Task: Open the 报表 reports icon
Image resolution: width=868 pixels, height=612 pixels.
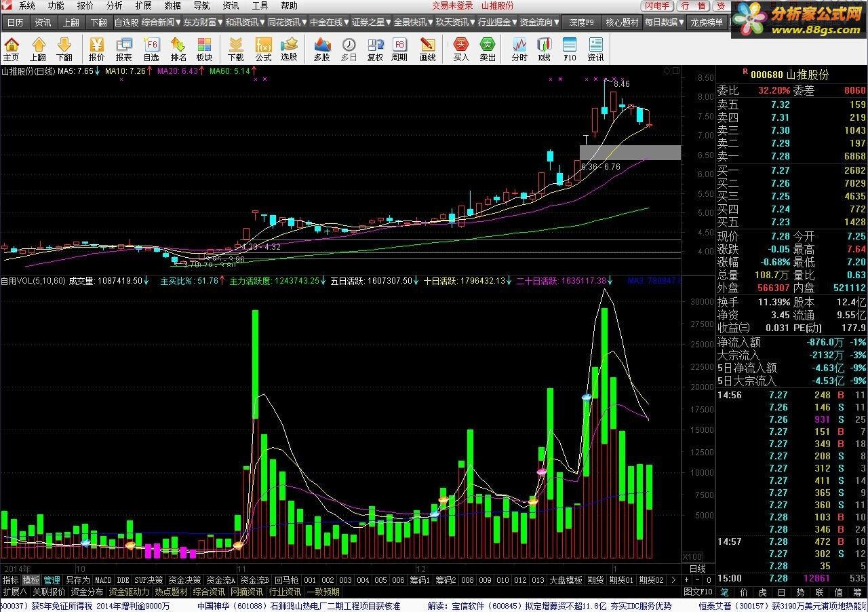Action: pyautogui.click(x=124, y=50)
